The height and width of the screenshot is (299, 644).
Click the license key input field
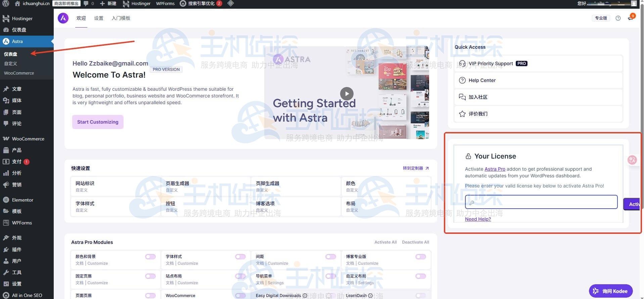pyautogui.click(x=541, y=202)
